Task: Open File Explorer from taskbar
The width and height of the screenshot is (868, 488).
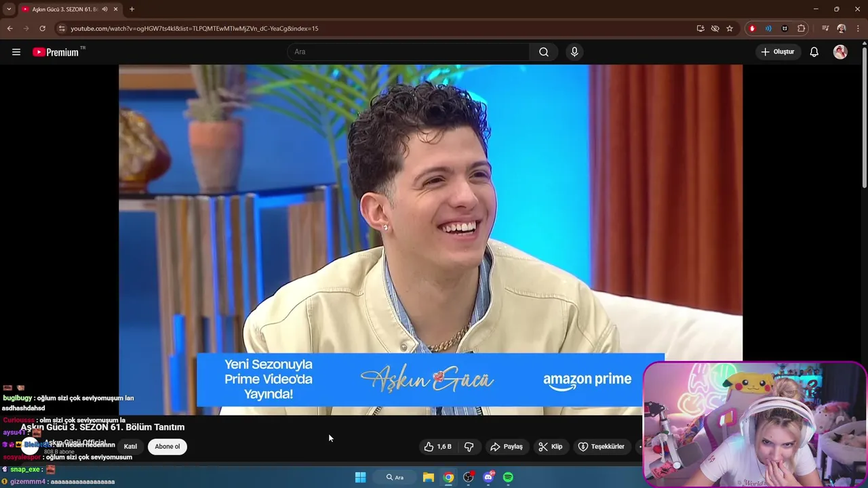Action: [429, 477]
